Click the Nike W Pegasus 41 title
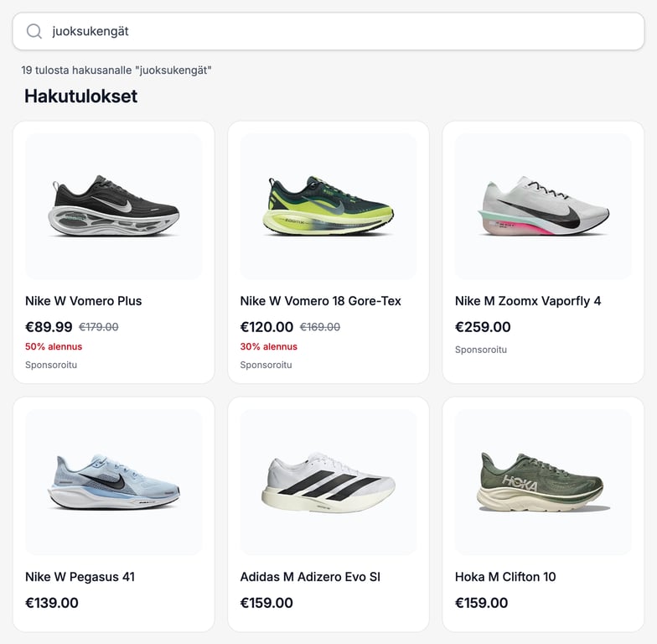657x644 pixels. click(80, 577)
